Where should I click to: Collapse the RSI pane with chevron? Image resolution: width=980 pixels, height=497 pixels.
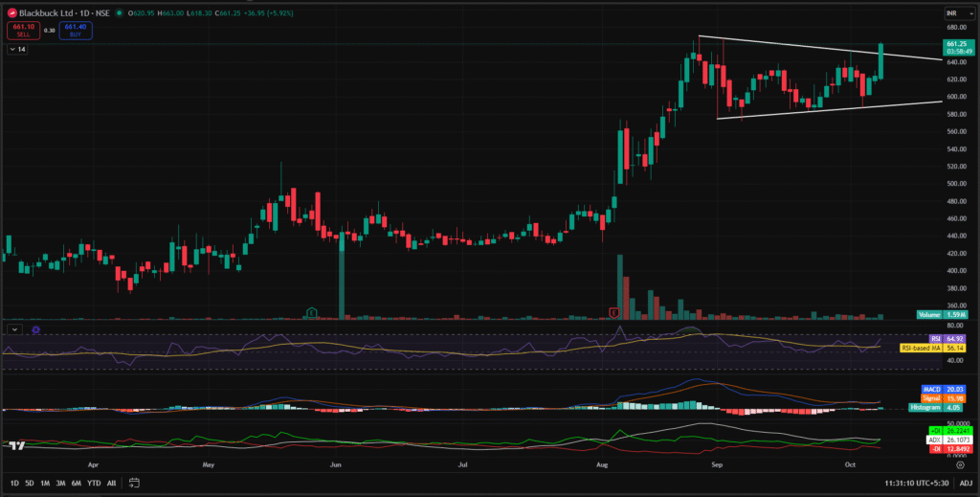[x=13, y=328]
